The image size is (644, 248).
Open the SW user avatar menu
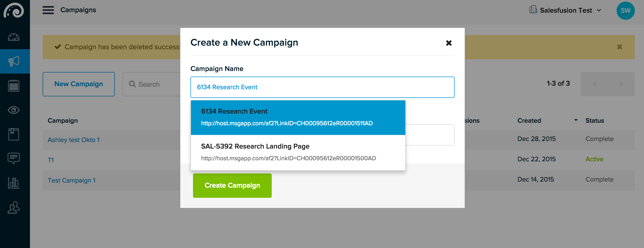click(625, 10)
